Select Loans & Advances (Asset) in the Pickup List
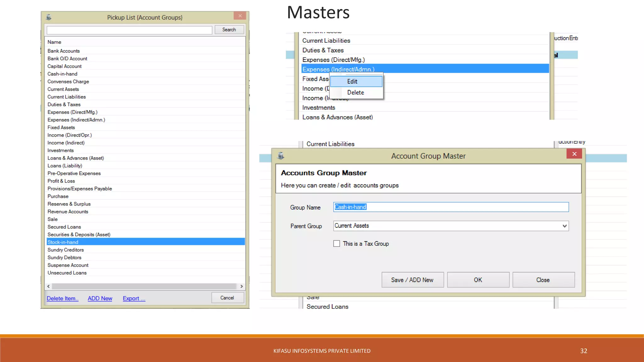 (x=146, y=158)
